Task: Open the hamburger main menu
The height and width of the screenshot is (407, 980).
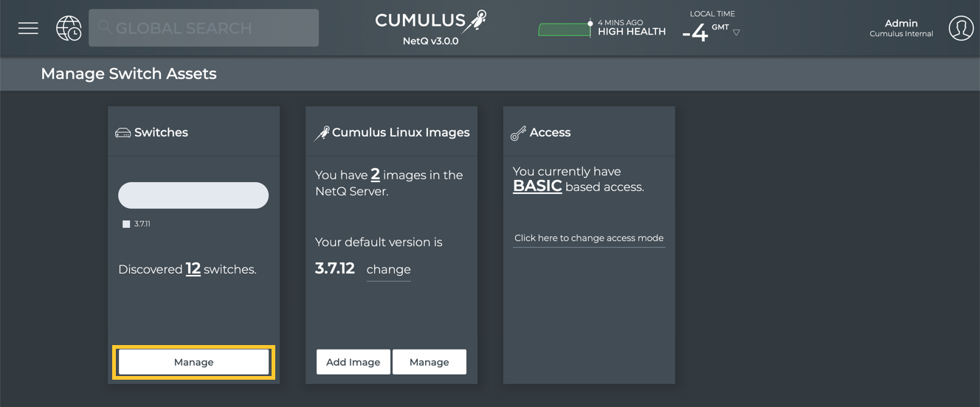Action: 28,28
